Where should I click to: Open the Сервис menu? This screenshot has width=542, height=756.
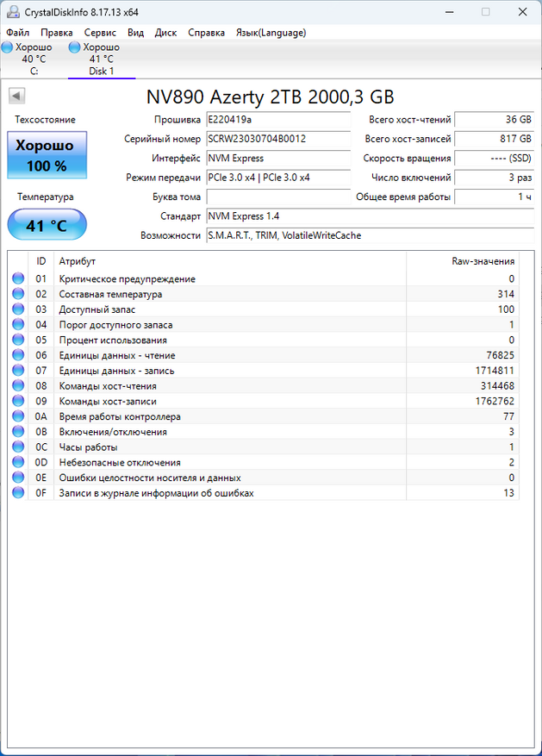100,33
